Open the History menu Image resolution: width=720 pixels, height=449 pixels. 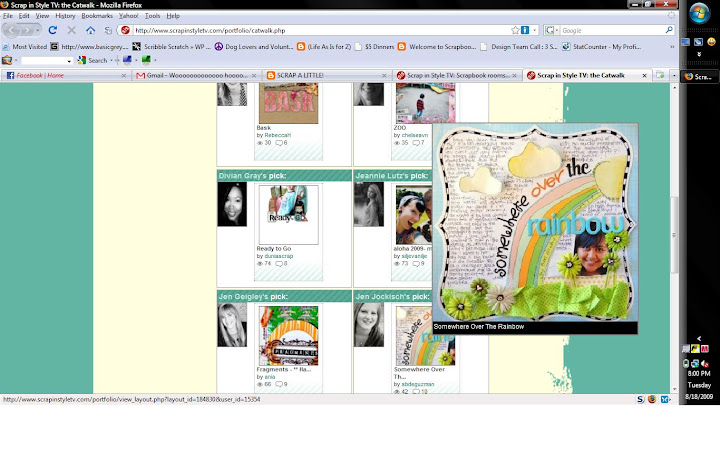[x=65, y=16]
